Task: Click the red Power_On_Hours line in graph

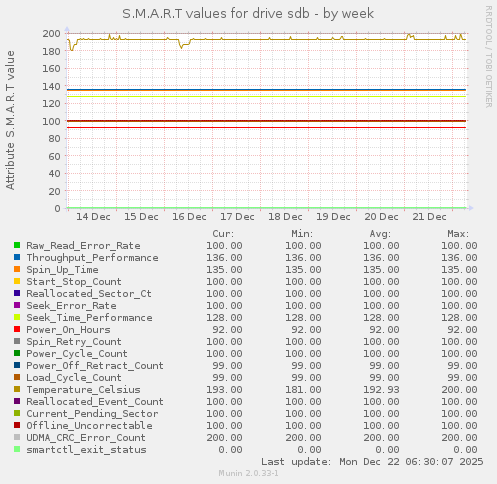Action: 267,127
